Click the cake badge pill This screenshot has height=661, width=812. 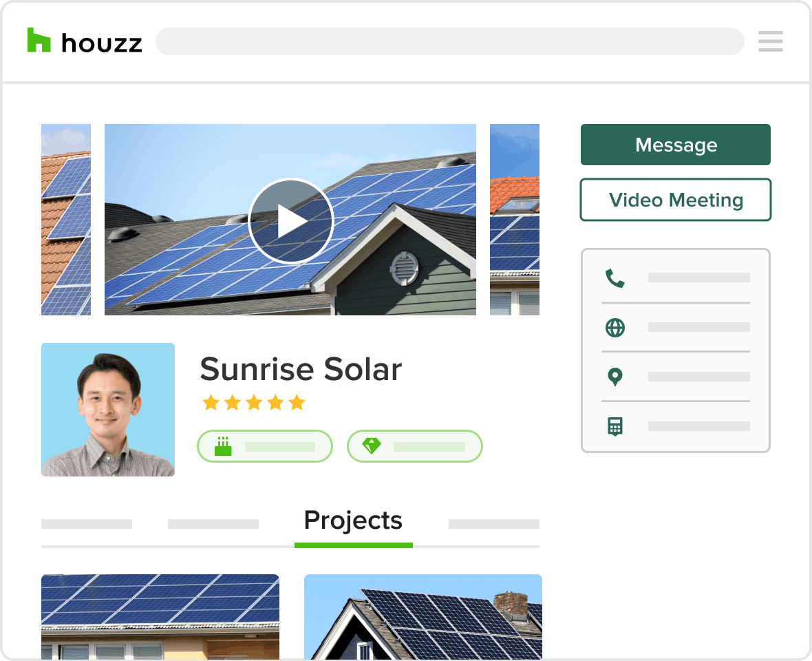(265, 446)
